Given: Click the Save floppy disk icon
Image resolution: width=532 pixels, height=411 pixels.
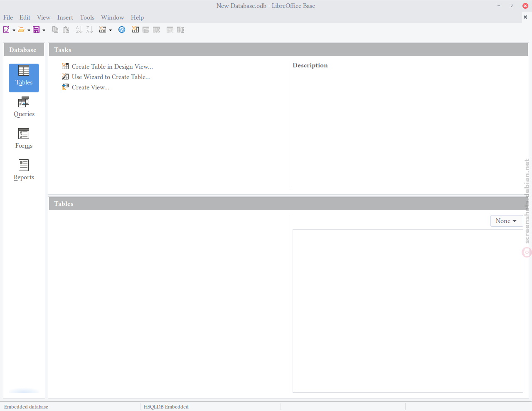Looking at the screenshot, I should [36, 30].
